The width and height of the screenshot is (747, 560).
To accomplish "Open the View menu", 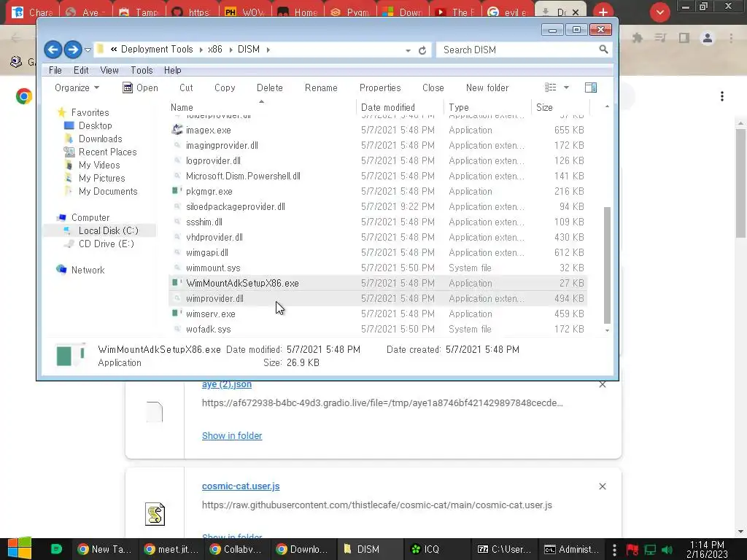I will point(109,70).
